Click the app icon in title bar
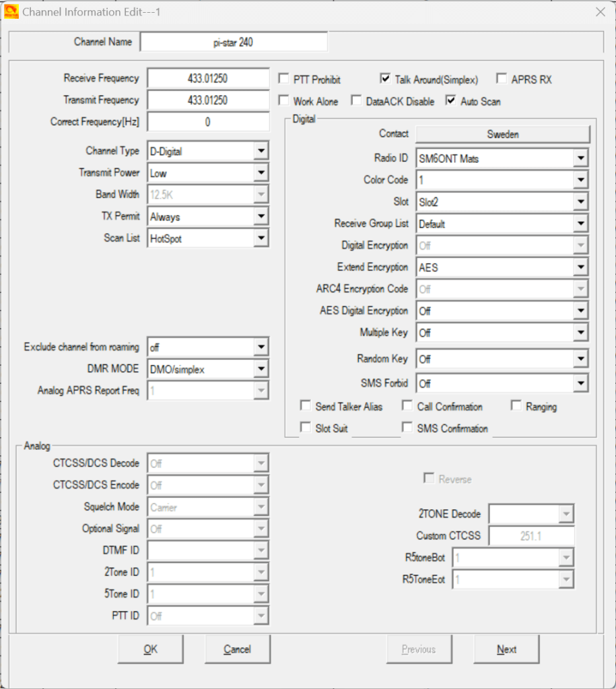Screen dimensions: 616x689 point(11,11)
